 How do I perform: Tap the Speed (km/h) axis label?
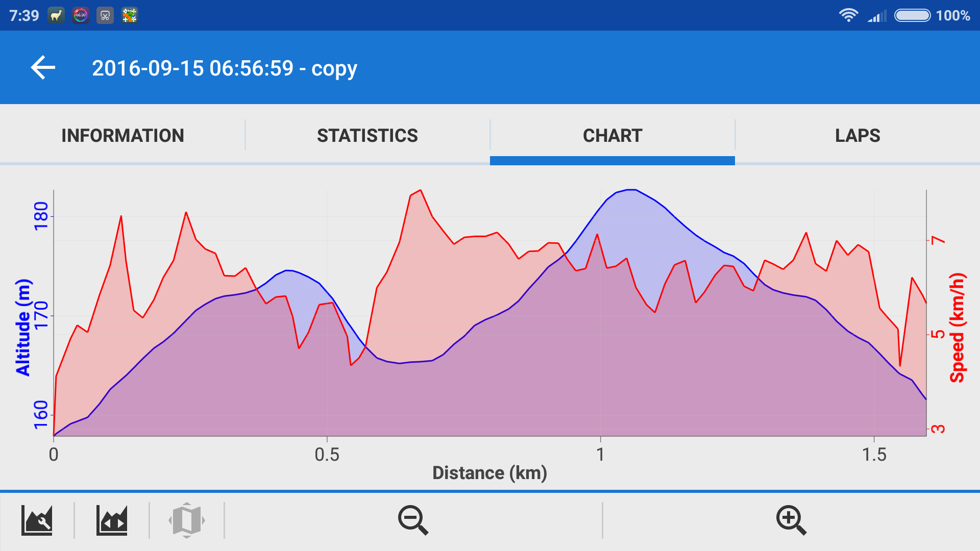957,327
